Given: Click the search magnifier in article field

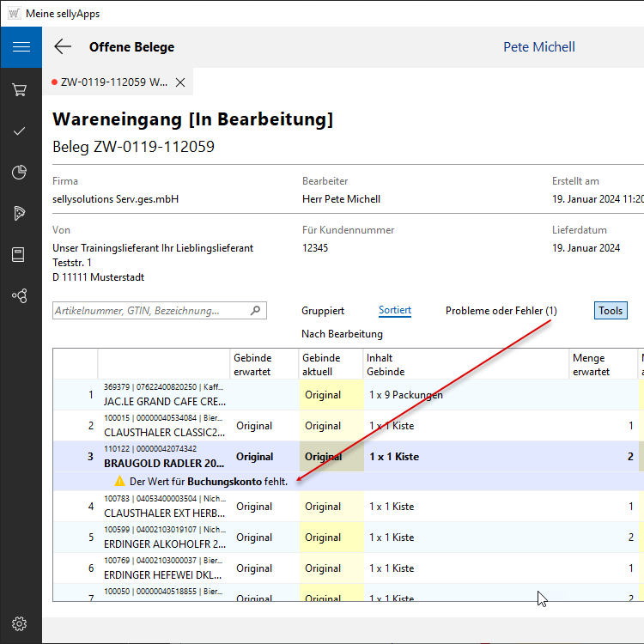Looking at the screenshot, I should tap(255, 311).
